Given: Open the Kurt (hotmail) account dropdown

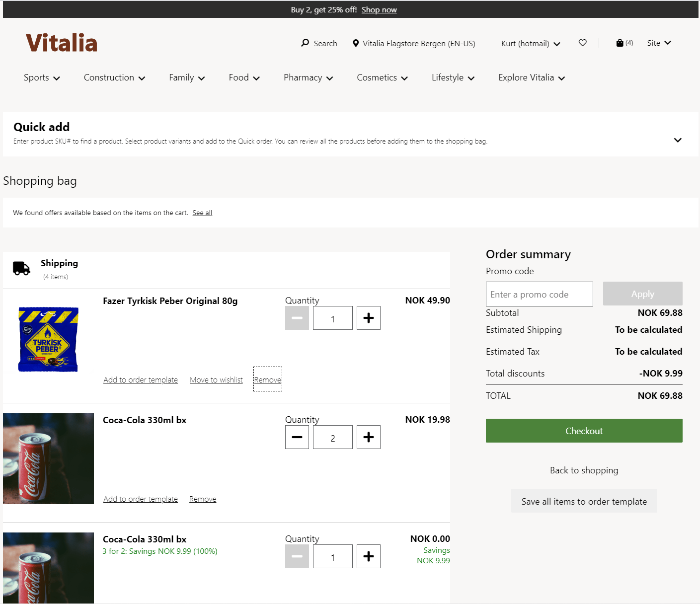Looking at the screenshot, I should [x=530, y=44].
